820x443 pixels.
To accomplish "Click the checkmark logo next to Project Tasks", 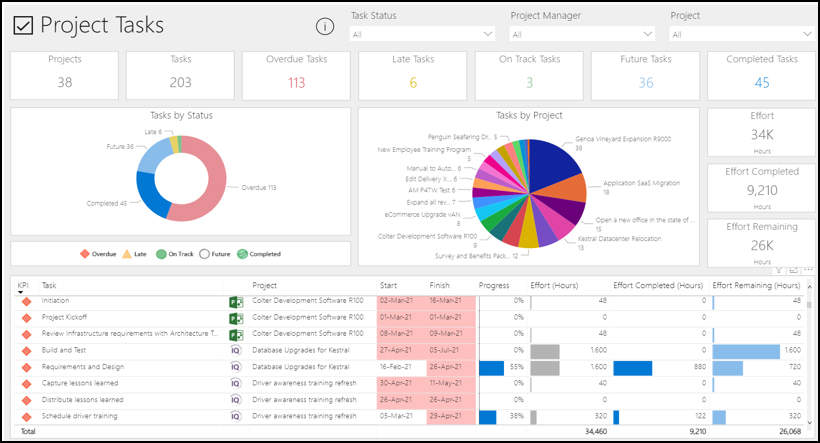I will coord(23,25).
